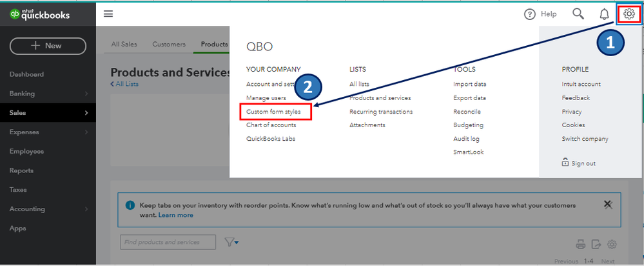Image resolution: width=644 pixels, height=266 pixels.
Task: Open table settings gear below banner
Action: (x=612, y=244)
